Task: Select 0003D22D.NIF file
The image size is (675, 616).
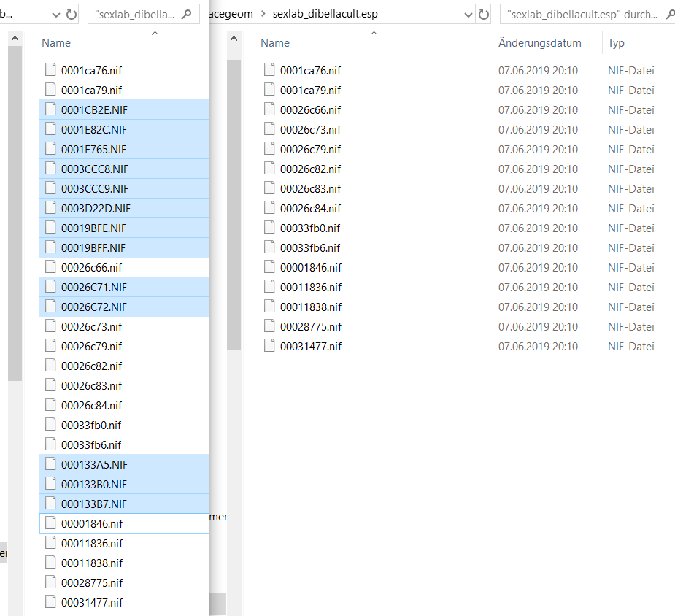Action: [x=124, y=208]
